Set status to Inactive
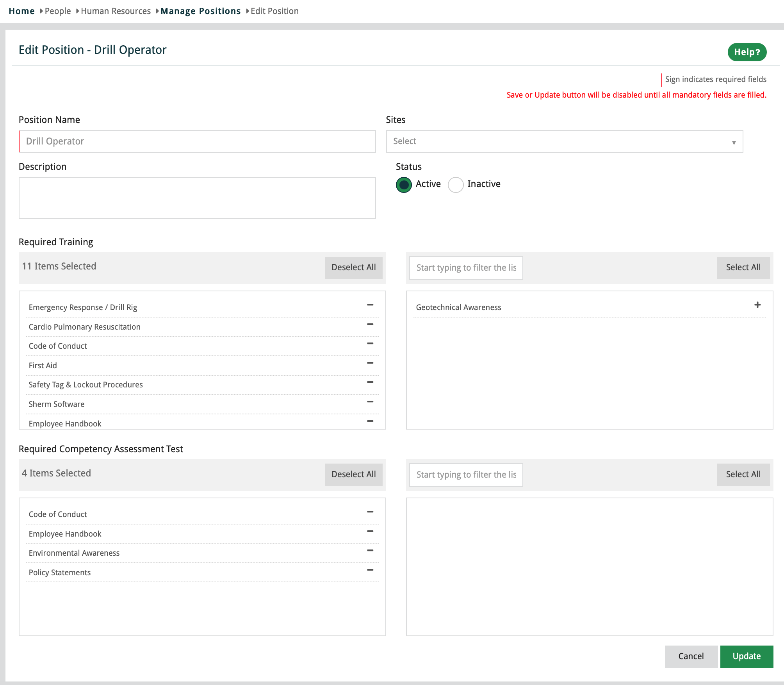784x685 pixels. 455,185
